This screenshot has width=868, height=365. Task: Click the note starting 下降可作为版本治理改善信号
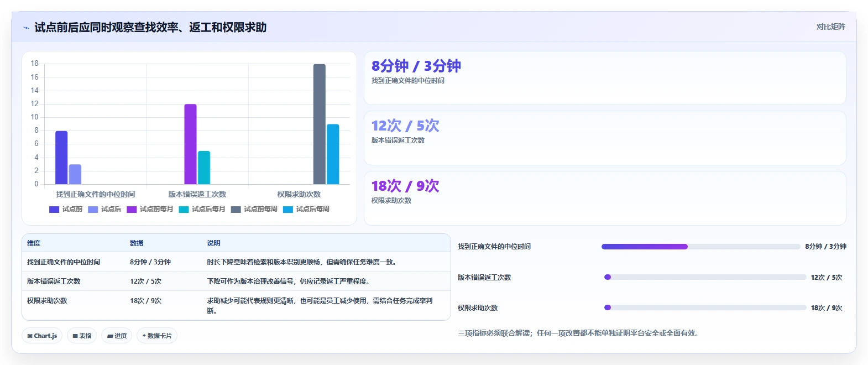pyautogui.click(x=290, y=281)
